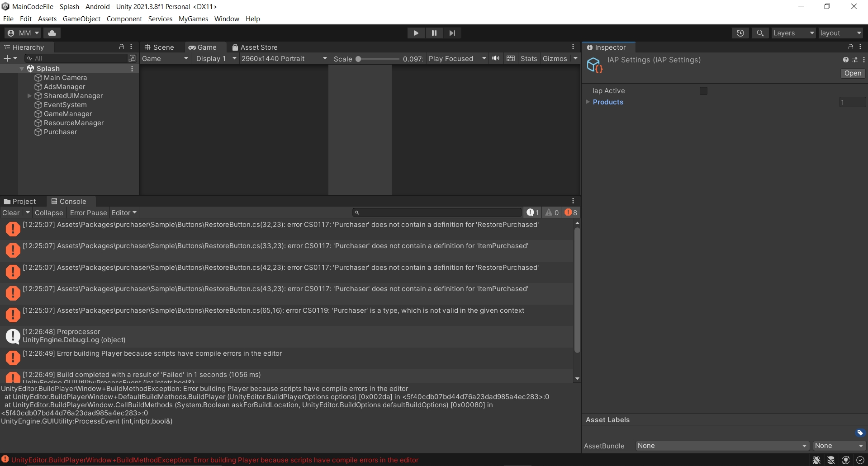Viewport: 868px width, 466px height.
Task: Click the Step frame forward icon
Action: click(452, 33)
